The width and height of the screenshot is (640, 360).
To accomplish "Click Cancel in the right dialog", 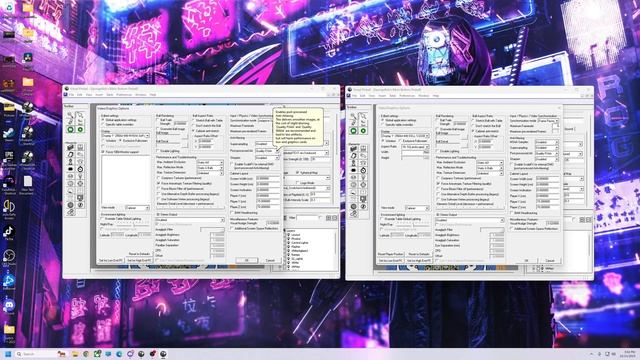I will 550,260.
